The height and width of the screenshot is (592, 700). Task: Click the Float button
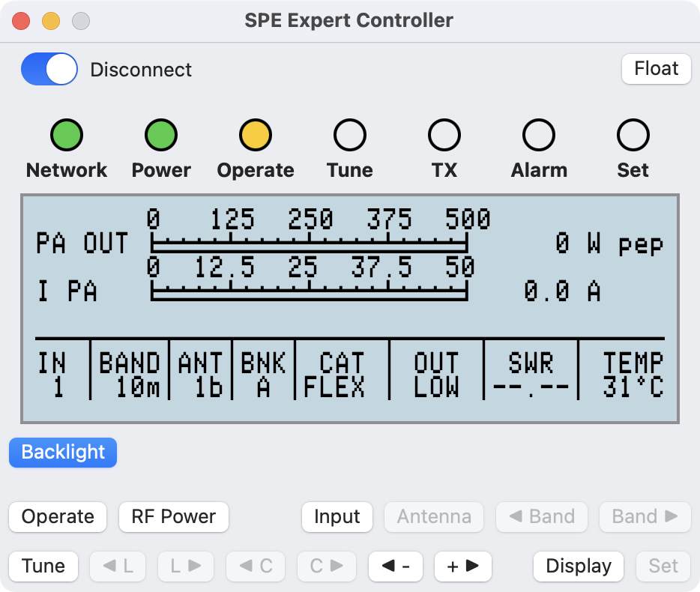tap(657, 69)
